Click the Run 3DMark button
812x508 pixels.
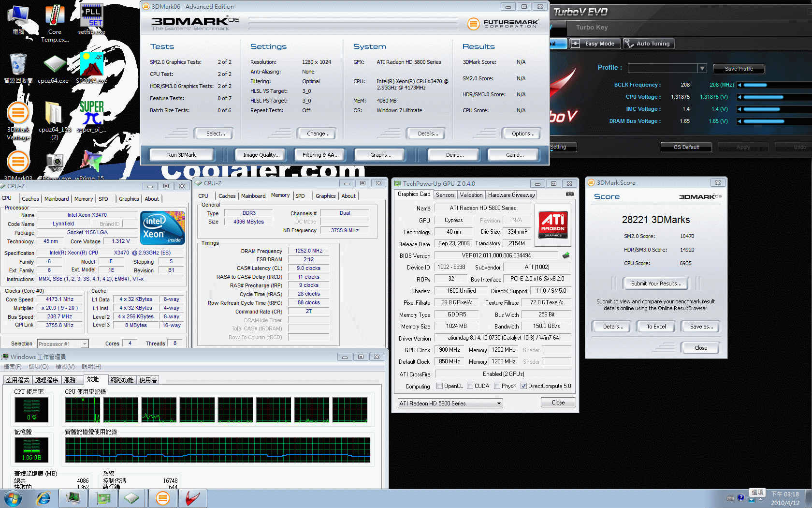181,155
